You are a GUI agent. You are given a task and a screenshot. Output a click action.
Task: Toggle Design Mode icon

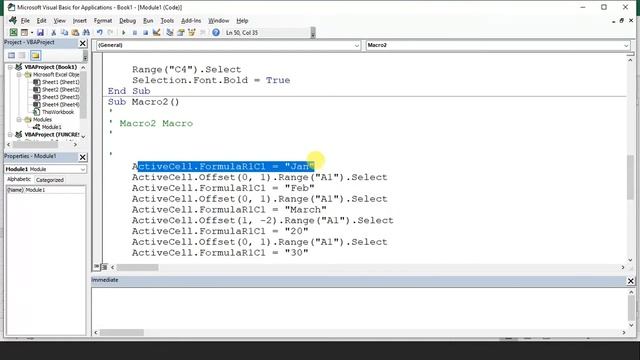coord(156,32)
